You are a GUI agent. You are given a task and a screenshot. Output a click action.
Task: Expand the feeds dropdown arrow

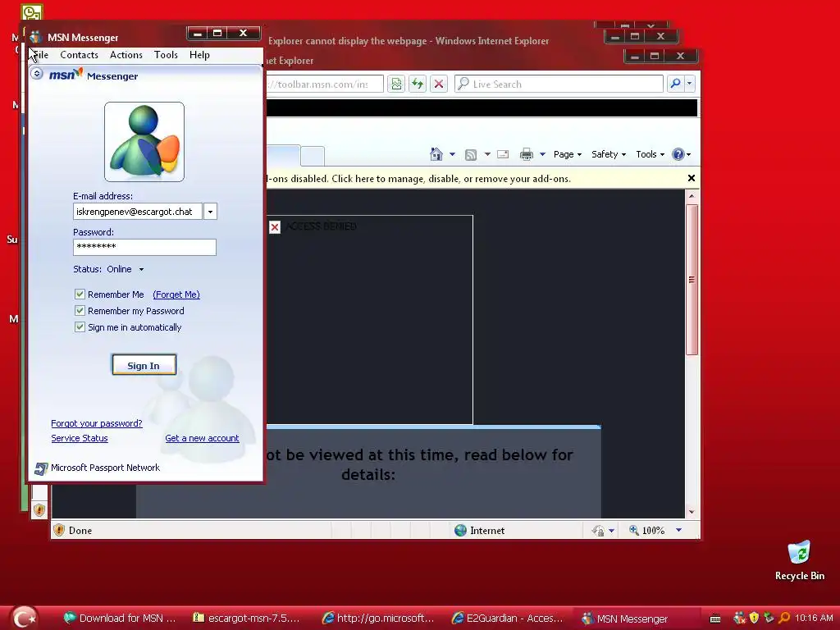tap(487, 154)
